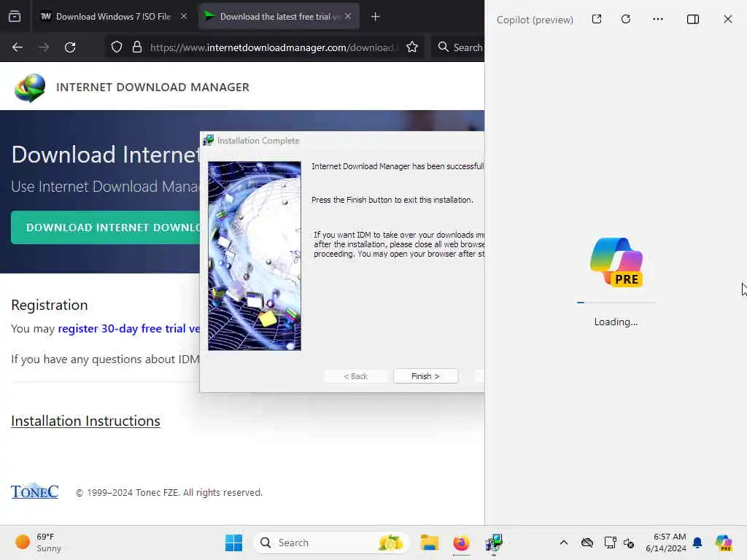This screenshot has width=747, height=560.
Task: Open Copilot link in new window icon
Action: [x=597, y=19]
